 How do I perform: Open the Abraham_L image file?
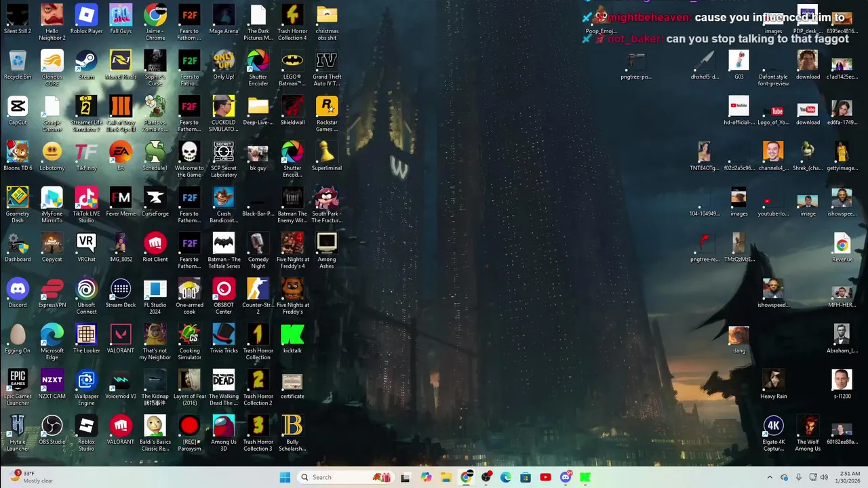point(842,339)
